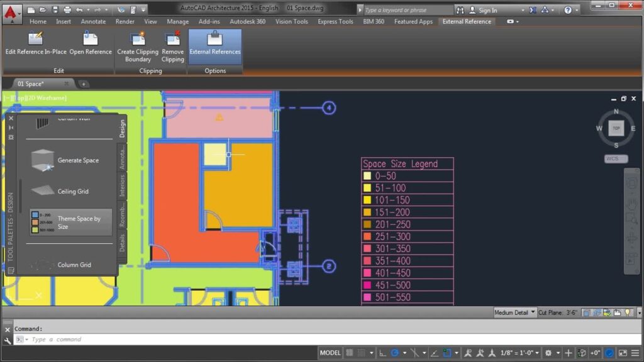This screenshot has width=644, height=362.
Task: Switch to the Interiors palette tab
Action: pyautogui.click(x=123, y=185)
